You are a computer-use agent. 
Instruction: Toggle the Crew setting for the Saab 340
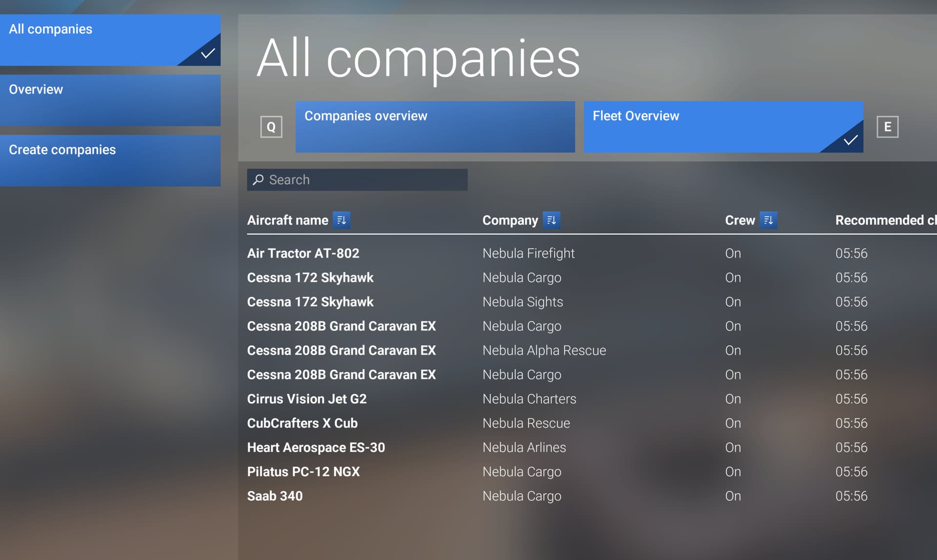click(x=733, y=496)
